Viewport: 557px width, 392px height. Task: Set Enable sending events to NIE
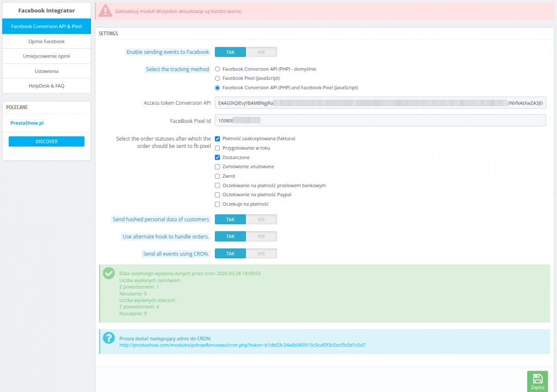point(261,52)
